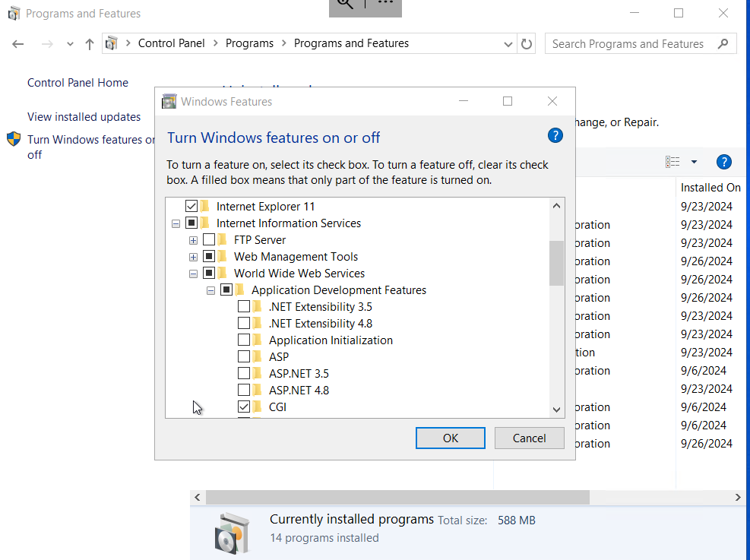Click chevron after Control Panel breadcrumb
750x560 pixels.
point(215,43)
